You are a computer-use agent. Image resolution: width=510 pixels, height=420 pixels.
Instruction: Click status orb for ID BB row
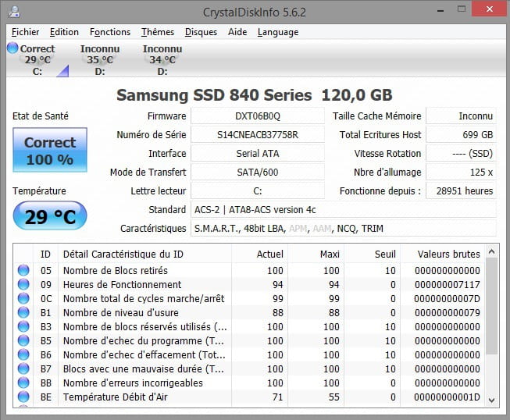click(23, 383)
